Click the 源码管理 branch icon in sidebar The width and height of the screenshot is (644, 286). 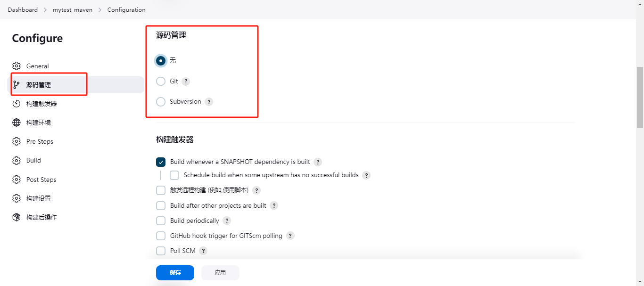coord(17,85)
